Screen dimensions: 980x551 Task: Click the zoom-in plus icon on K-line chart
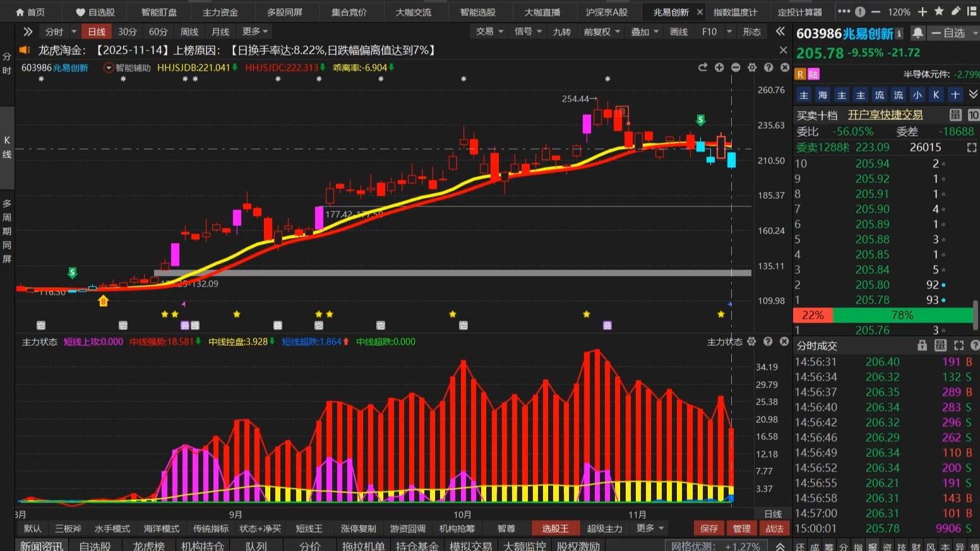719,68
